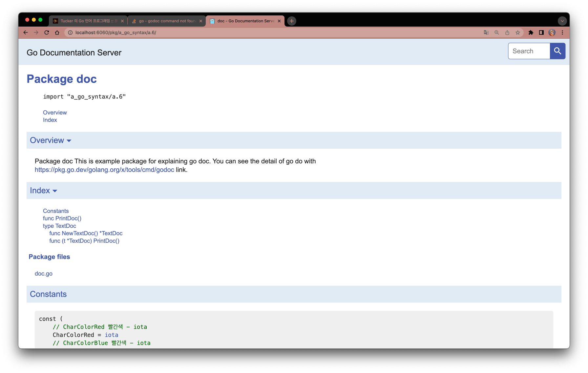The image size is (588, 373).
Task: Click the import "a_go_syntax/a.6" text
Action: [x=84, y=96]
